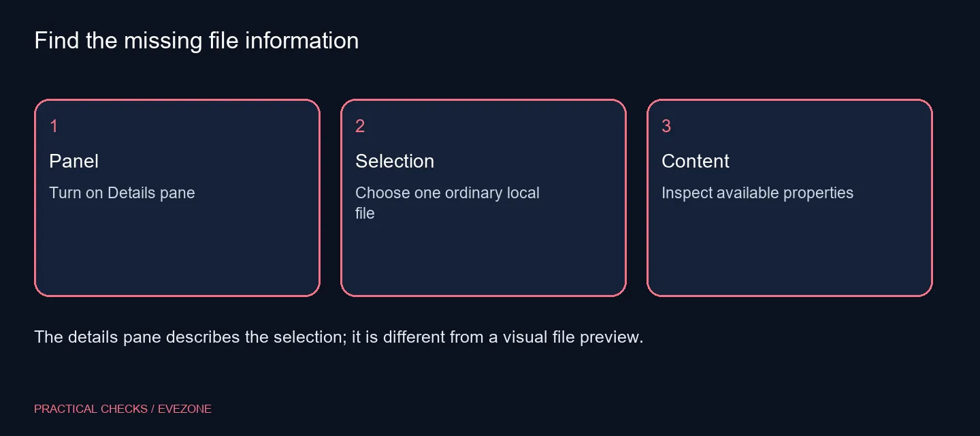
Task: Open the Panel card
Action: (x=177, y=198)
